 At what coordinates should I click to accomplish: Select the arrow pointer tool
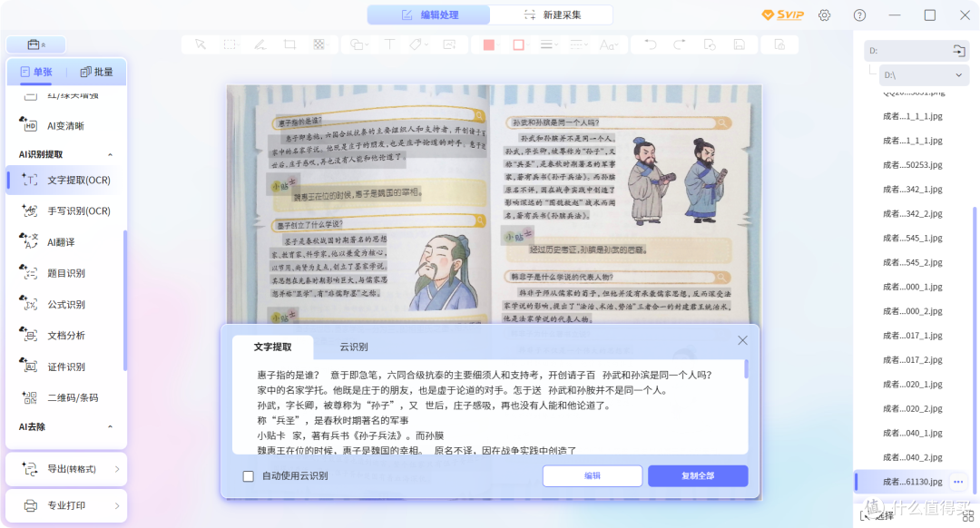pyautogui.click(x=200, y=44)
